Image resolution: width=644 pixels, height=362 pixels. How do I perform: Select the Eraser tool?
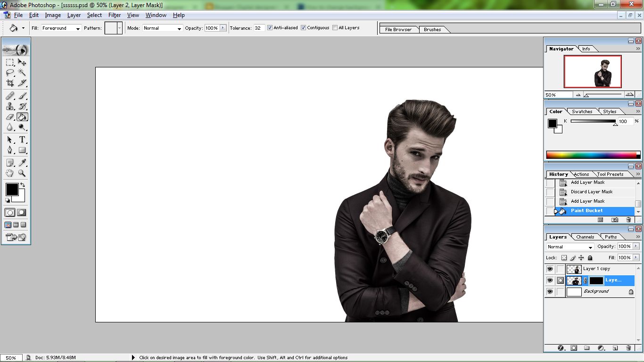pos(10,116)
